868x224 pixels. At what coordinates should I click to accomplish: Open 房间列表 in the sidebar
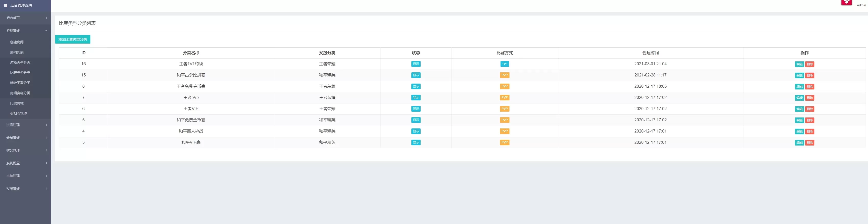coord(17,52)
